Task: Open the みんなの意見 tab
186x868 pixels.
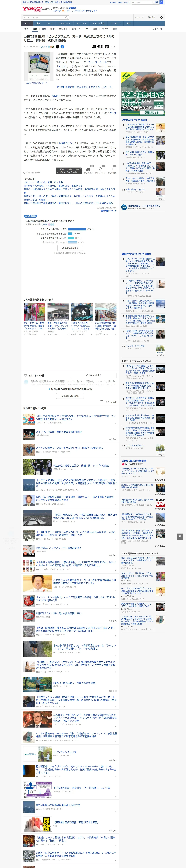Action: tap(98, 24)
